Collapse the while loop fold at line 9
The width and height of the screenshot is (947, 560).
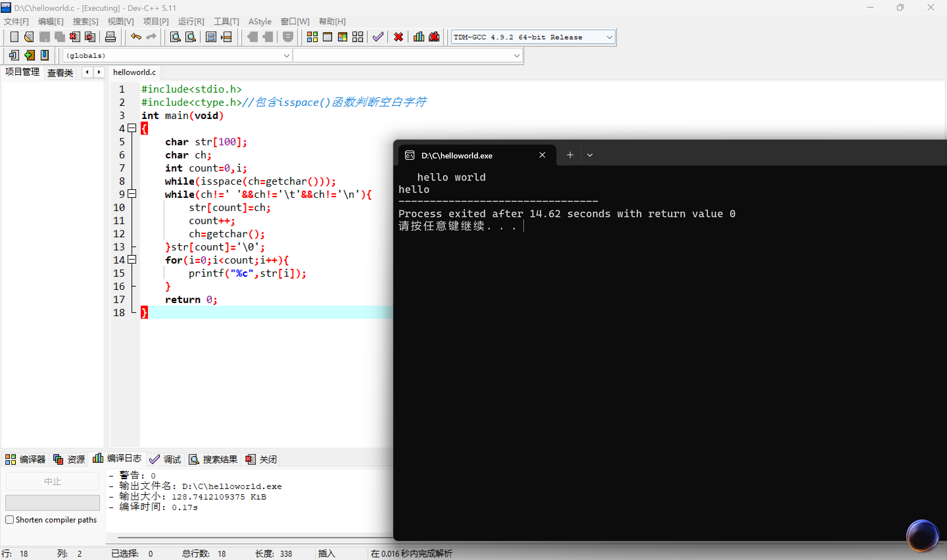pos(132,194)
